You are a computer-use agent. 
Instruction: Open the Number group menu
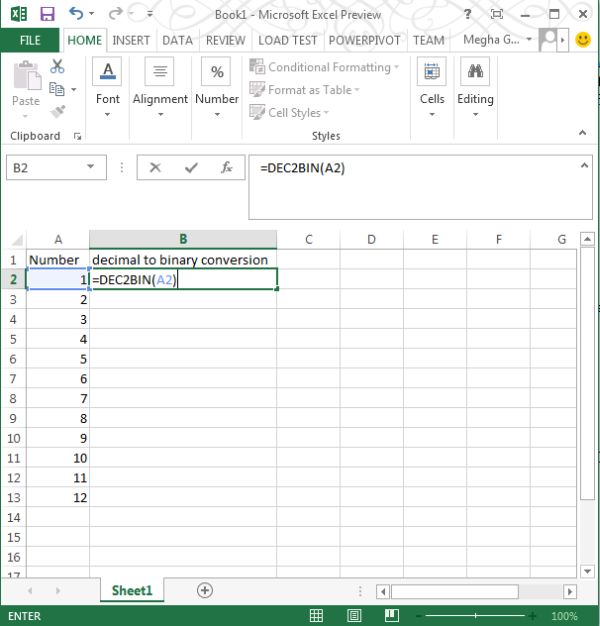tap(217, 88)
